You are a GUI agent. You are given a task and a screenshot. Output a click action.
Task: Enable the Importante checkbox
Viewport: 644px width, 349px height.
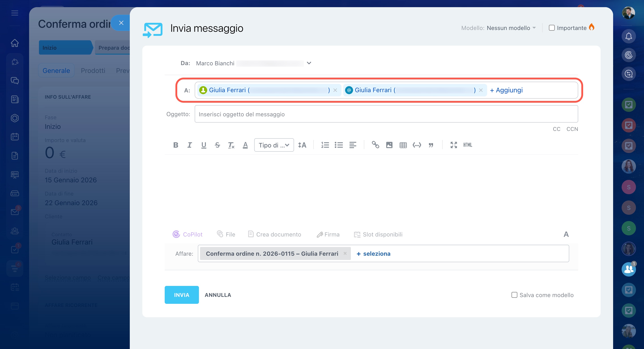(552, 28)
